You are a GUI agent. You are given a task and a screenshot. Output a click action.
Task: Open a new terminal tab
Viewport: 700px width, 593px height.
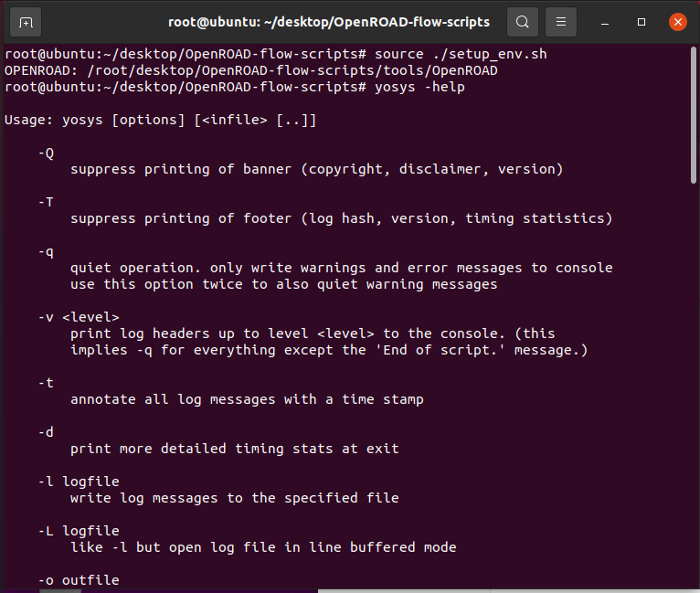pos(26,21)
